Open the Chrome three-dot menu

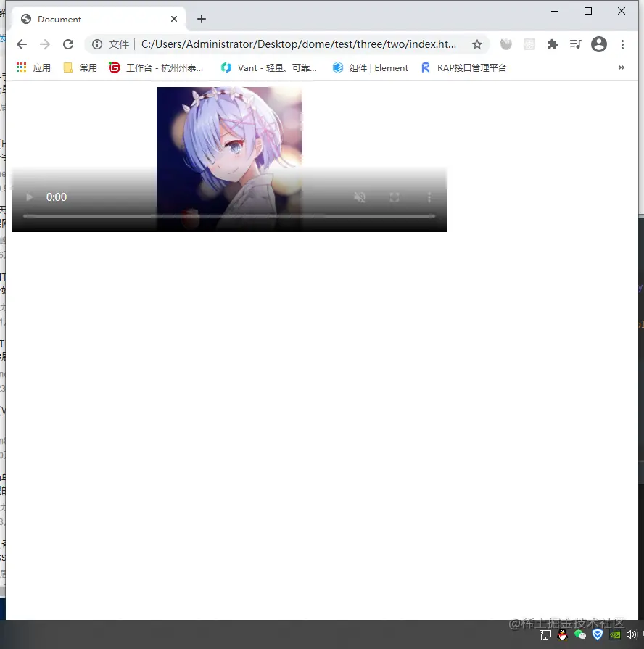pyautogui.click(x=622, y=44)
